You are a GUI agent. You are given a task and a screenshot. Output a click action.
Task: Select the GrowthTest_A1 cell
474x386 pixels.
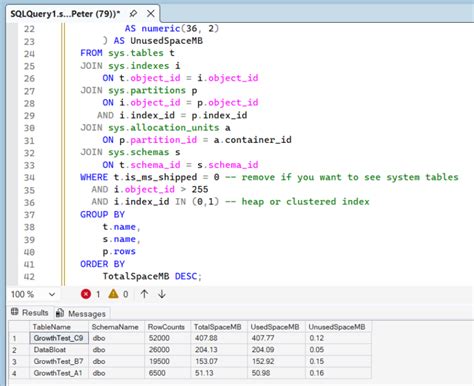tap(59, 373)
